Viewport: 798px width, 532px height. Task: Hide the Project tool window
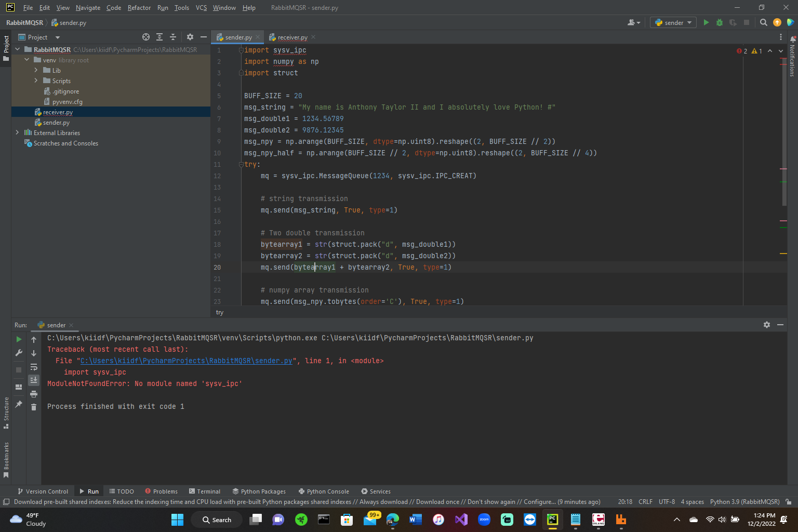(x=204, y=37)
